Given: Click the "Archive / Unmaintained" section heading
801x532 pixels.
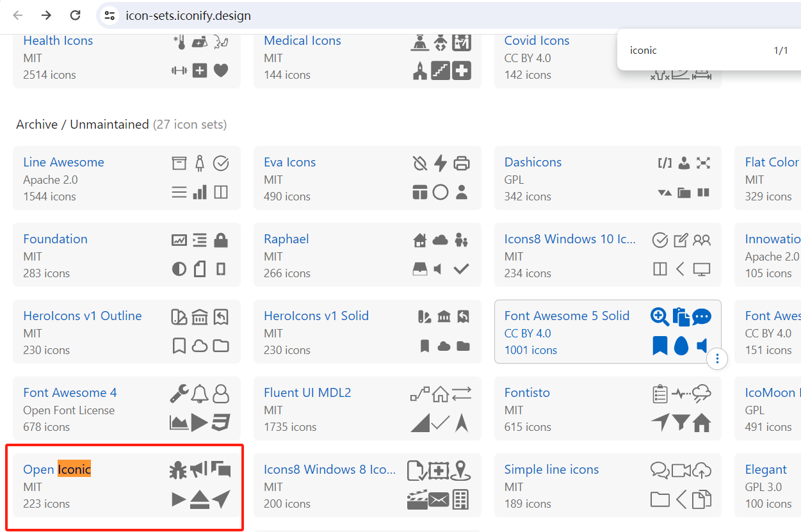Looking at the screenshot, I should (83, 124).
